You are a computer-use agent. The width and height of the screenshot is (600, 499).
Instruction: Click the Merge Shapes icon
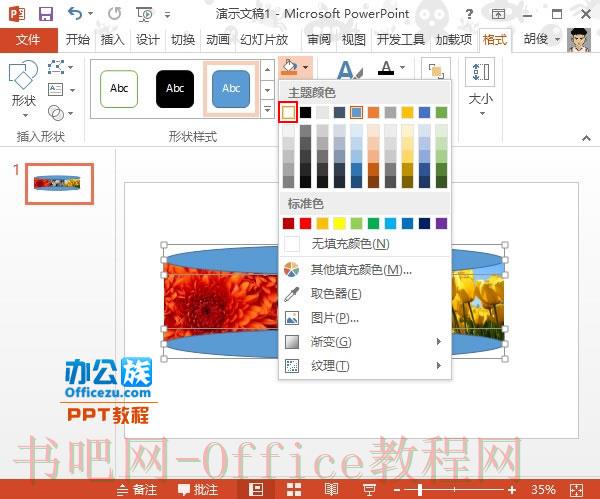(x=56, y=113)
